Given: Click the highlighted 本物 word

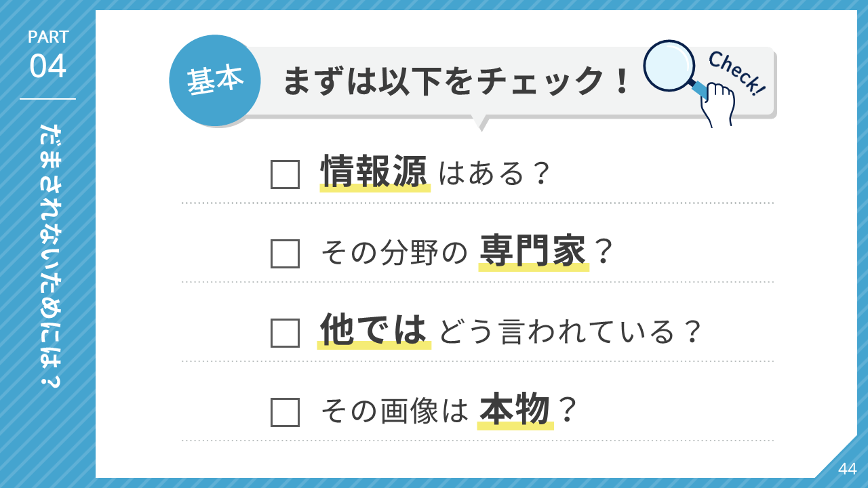Looking at the screenshot, I should [x=515, y=410].
